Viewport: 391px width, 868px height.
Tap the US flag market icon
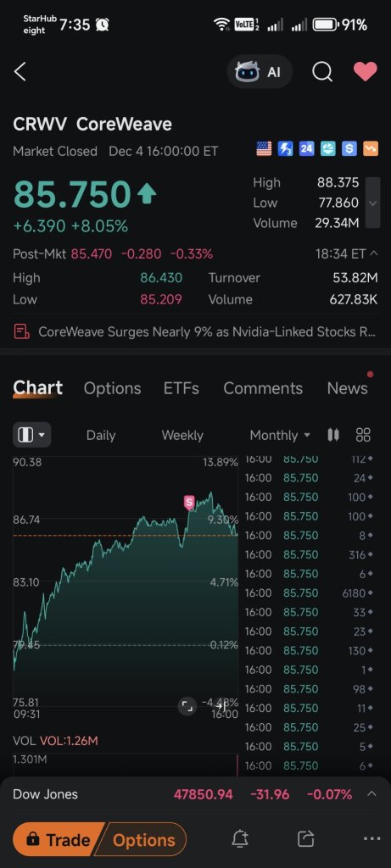coord(264,149)
